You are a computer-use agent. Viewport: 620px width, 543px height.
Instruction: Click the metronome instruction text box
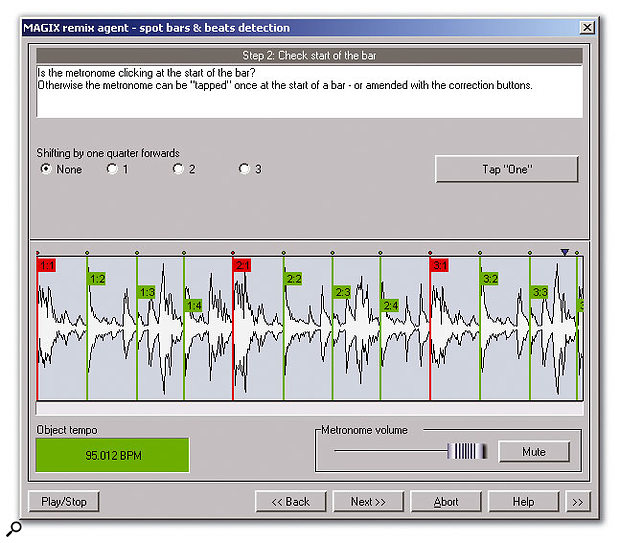(309, 91)
